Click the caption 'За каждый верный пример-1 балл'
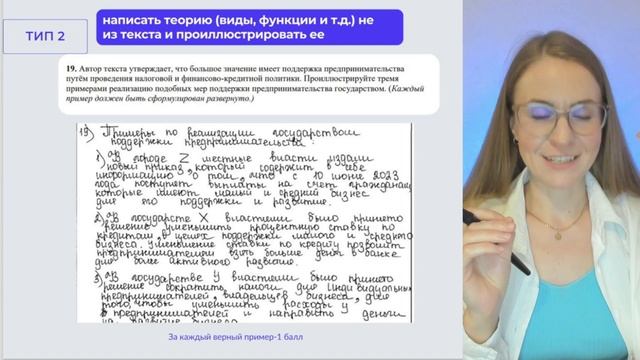The image size is (640, 360). click(x=236, y=337)
